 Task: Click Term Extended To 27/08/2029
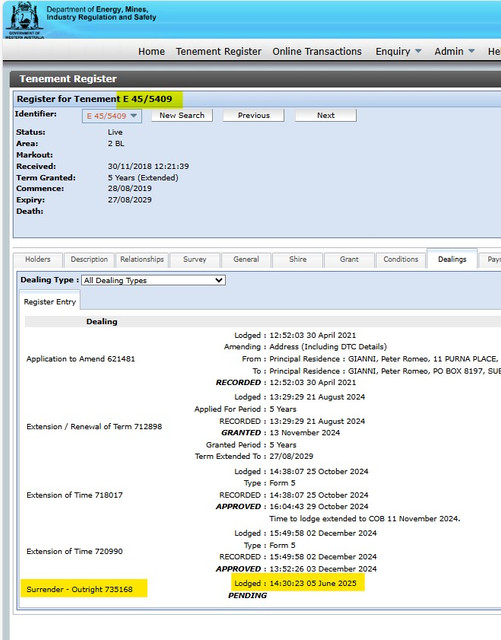[x=254, y=456]
